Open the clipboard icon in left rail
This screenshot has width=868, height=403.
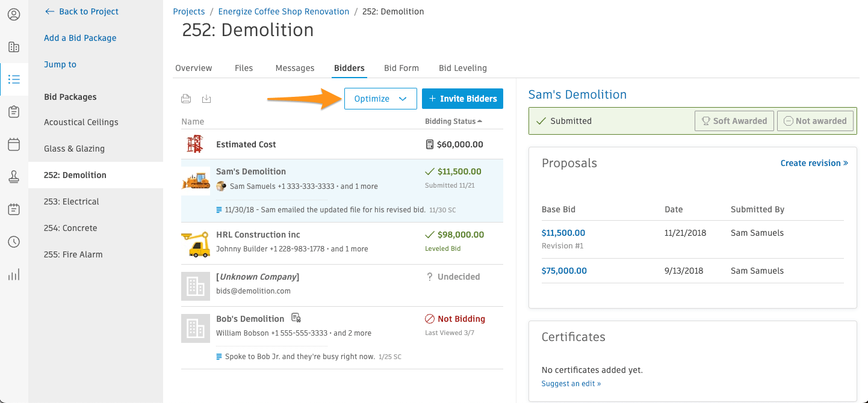point(14,112)
